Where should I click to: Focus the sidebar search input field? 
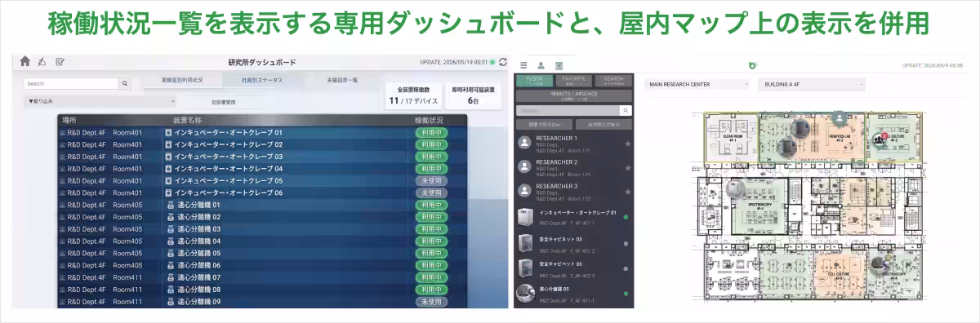click(568, 109)
